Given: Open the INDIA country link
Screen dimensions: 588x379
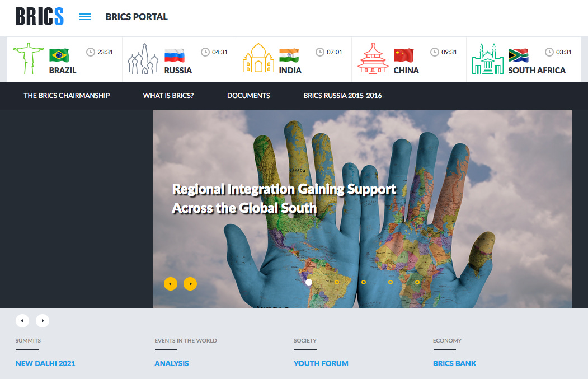Looking at the screenshot, I should click(290, 71).
